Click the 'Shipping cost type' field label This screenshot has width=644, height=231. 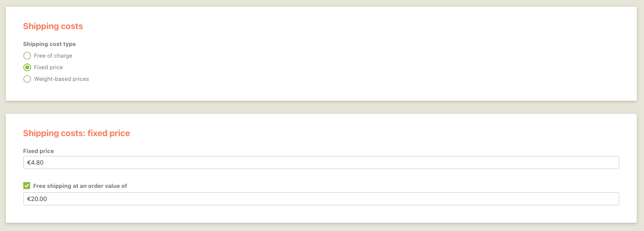(50, 44)
